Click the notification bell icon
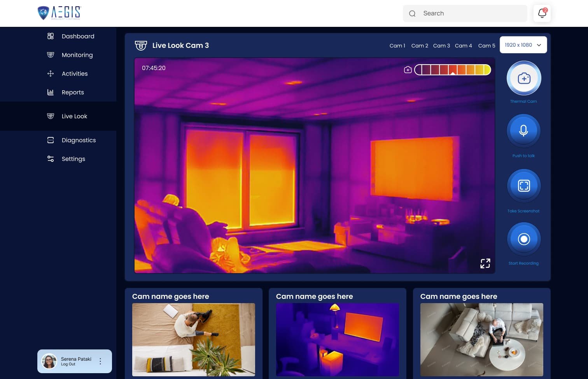The width and height of the screenshot is (588, 379). 542,13
